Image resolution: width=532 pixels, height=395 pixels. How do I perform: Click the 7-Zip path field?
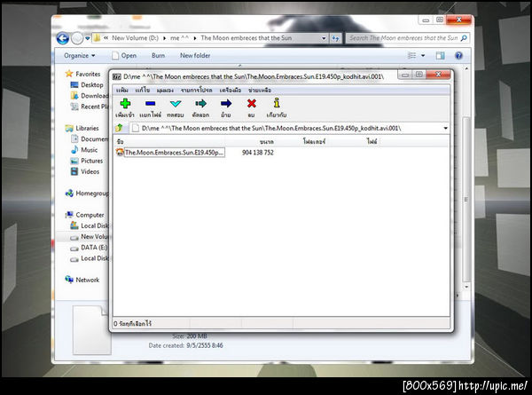click(289, 128)
